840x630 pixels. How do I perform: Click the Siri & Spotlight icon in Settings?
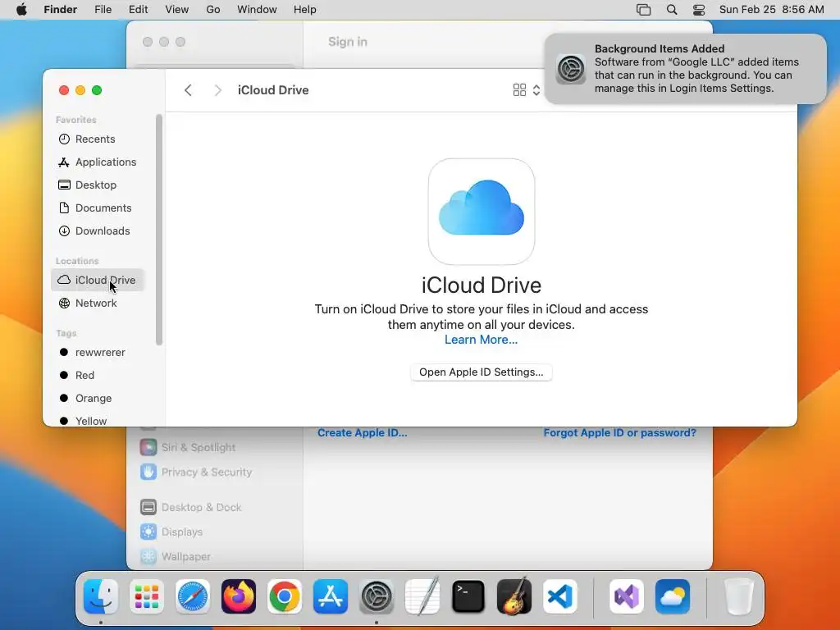tap(148, 447)
